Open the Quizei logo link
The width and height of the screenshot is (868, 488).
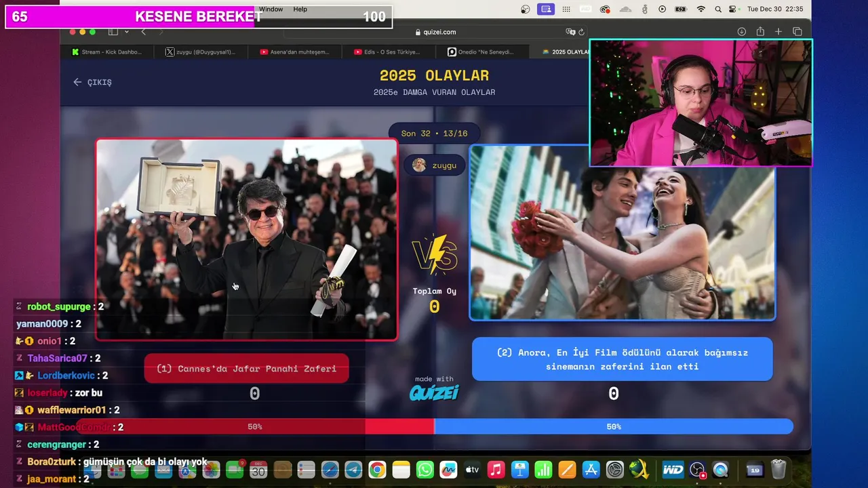[434, 392]
